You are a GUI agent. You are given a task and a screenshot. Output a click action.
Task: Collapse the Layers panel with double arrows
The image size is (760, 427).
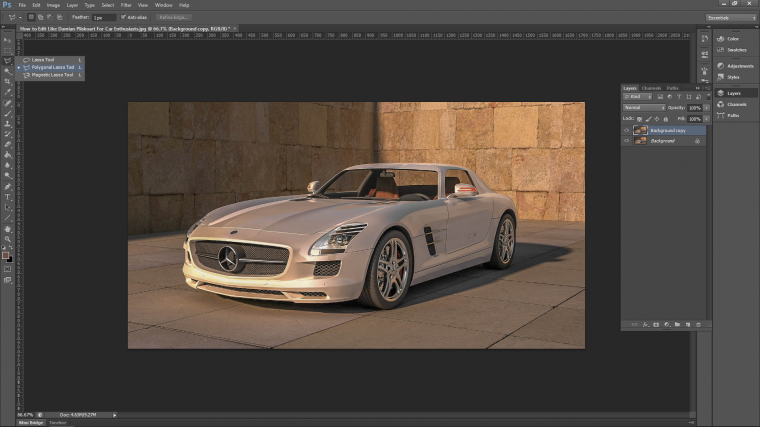coord(697,88)
